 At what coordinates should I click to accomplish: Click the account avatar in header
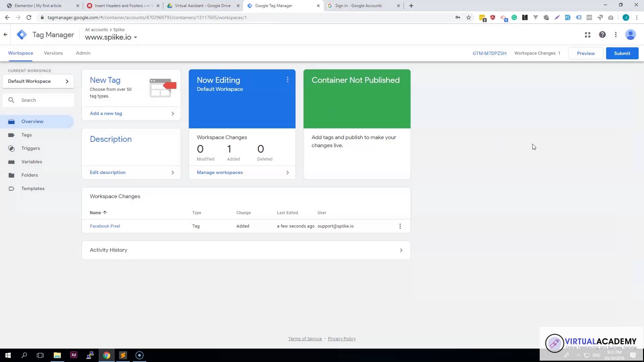tap(631, 35)
